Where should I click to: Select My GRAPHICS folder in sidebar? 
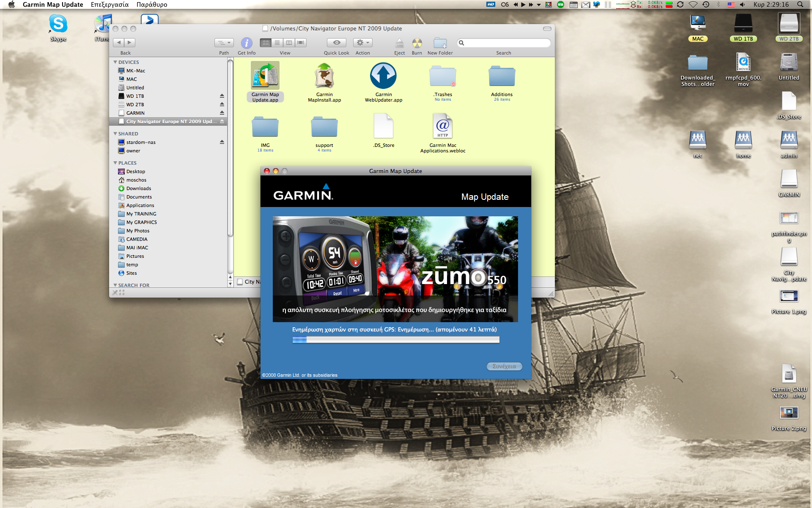coord(168,222)
